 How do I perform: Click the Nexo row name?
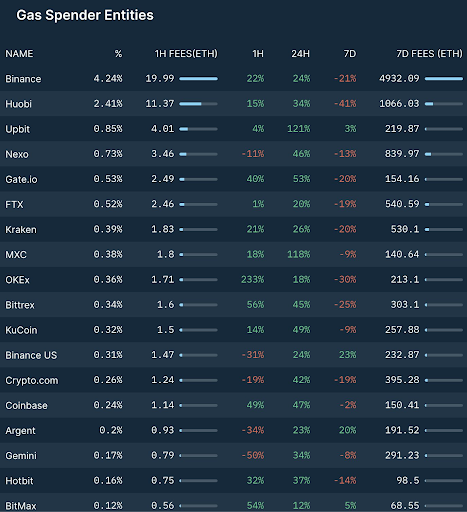click(17, 154)
